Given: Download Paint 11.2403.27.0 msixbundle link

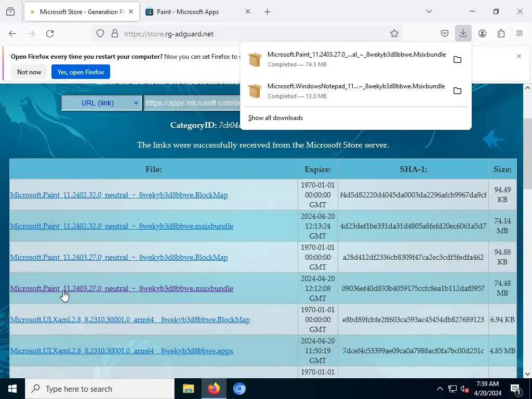Looking at the screenshot, I should (x=122, y=288).
